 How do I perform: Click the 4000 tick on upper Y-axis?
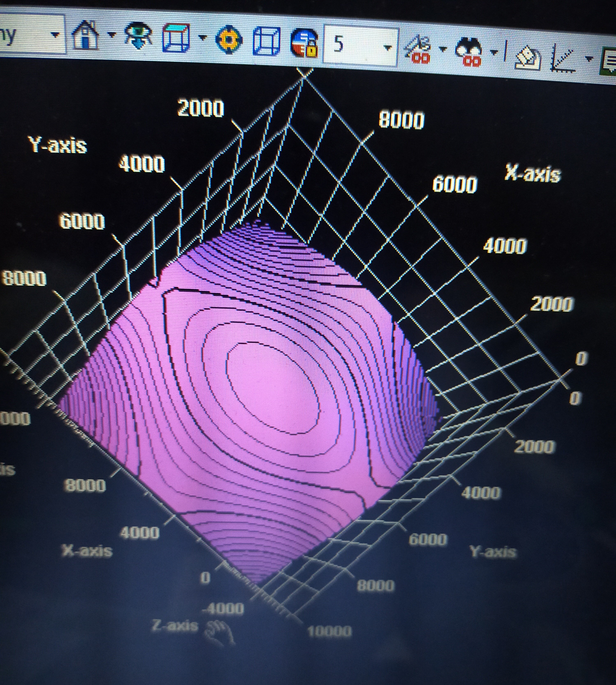(x=142, y=164)
